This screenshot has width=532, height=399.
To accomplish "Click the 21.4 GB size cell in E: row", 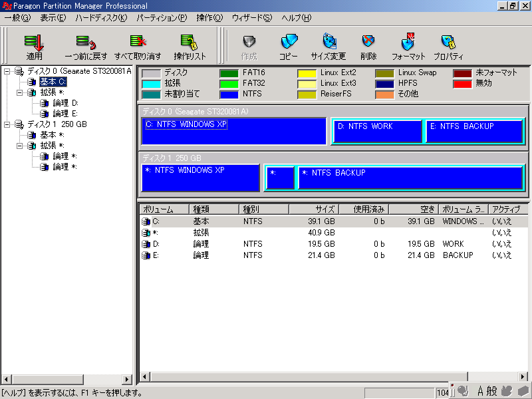I will pyautogui.click(x=321, y=255).
